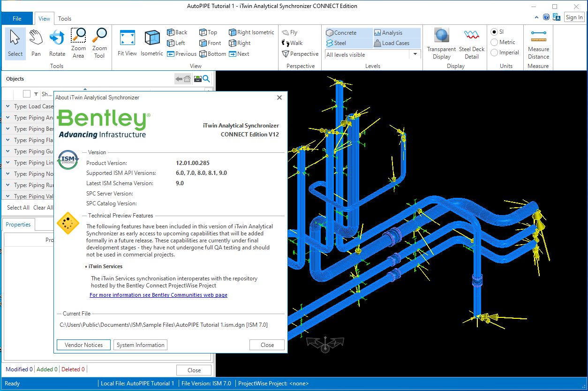Open the All levels visible dropdown

click(415, 54)
